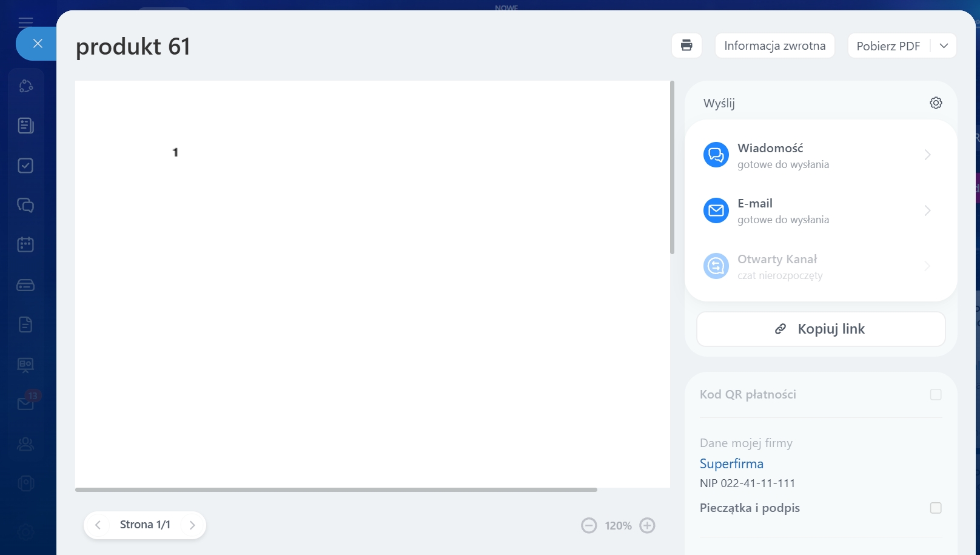Click the Kopiuj link button
Viewport: 980px width, 555px height.
click(x=821, y=329)
